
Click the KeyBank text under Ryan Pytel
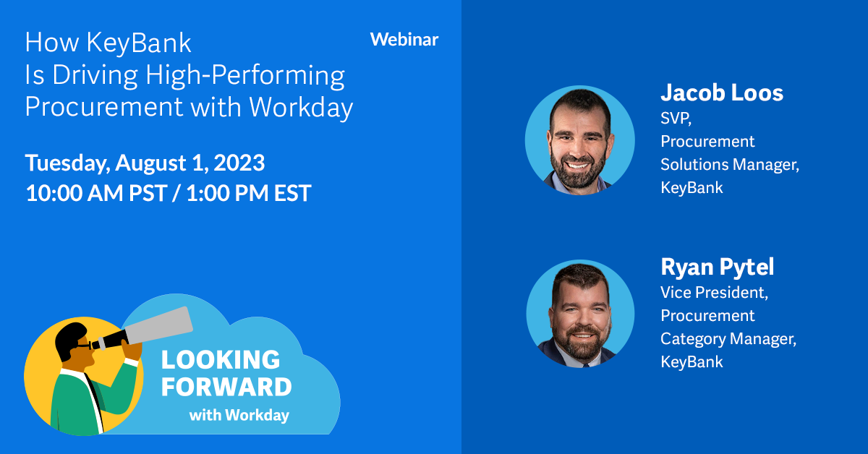[686, 361]
